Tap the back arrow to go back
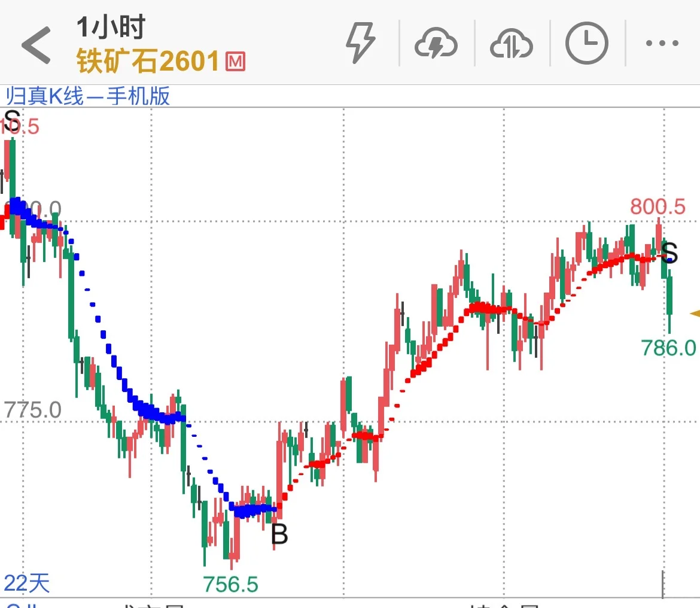This screenshot has width=700, height=608. pyautogui.click(x=36, y=45)
